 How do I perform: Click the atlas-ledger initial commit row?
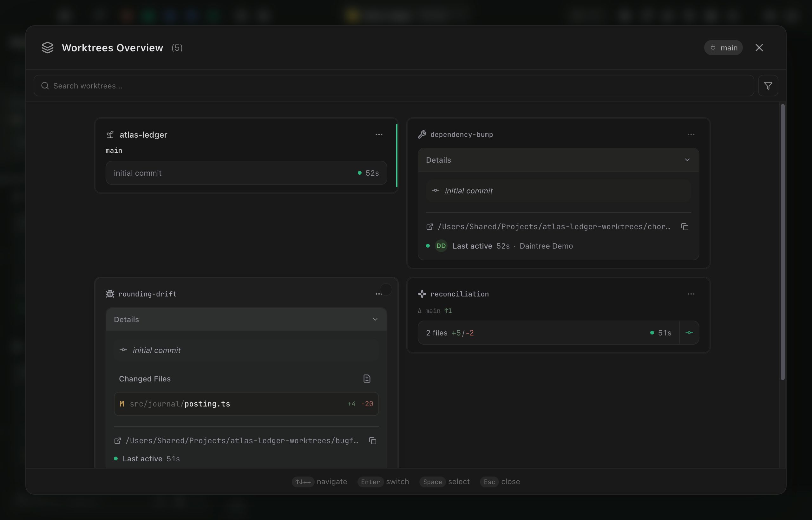click(246, 173)
